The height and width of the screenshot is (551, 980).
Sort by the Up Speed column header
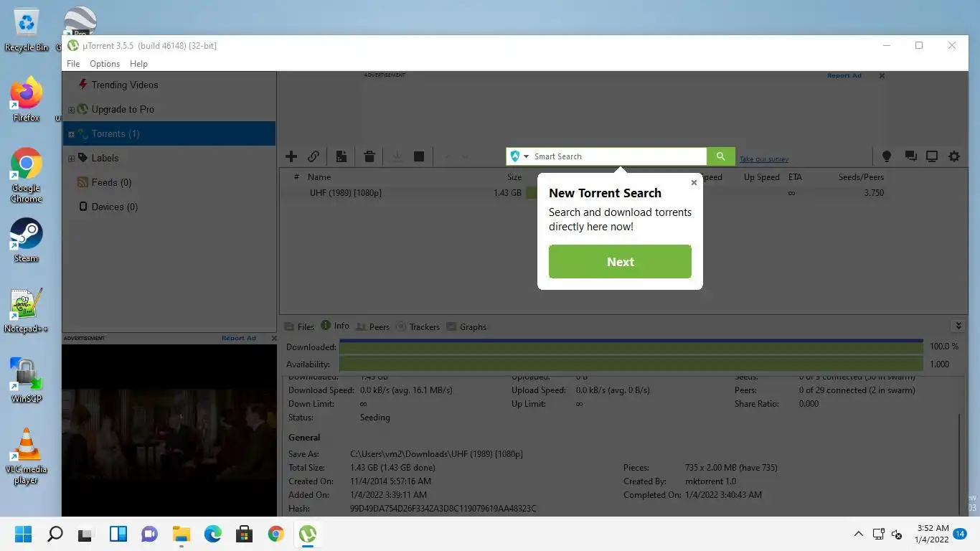(761, 177)
